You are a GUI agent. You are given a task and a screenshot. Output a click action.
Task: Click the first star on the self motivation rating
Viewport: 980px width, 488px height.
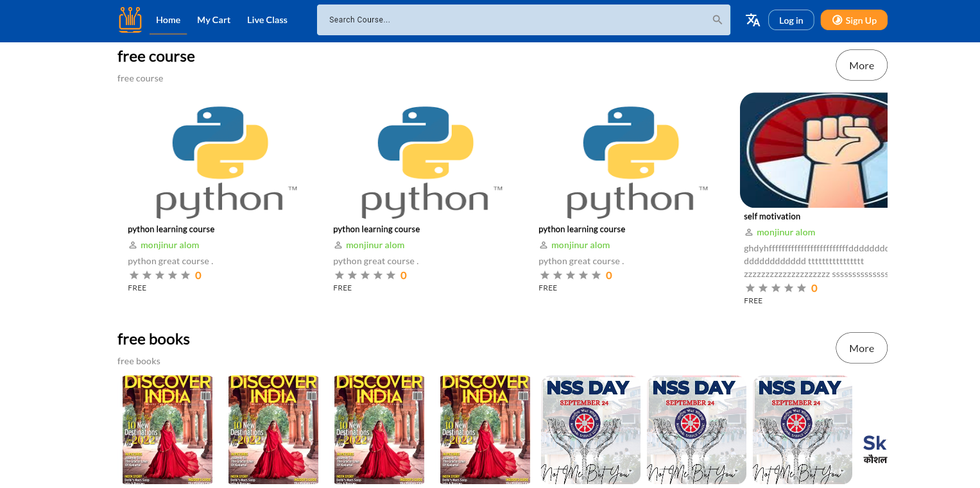tap(750, 288)
